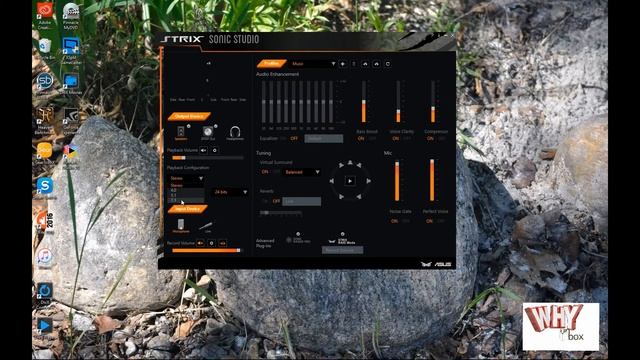Adjust the Compressor level slider

[x=433, y=102]
